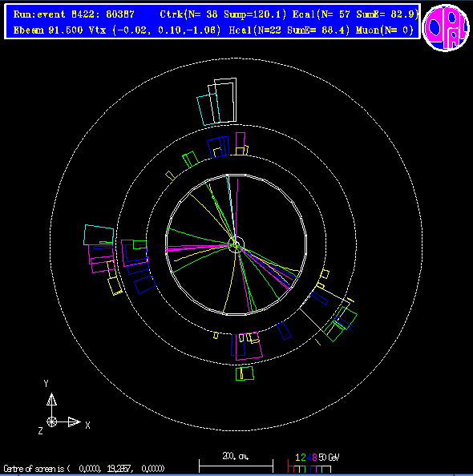
Task: Select the small vertex circle at detector centre
Action: tap(236, 244)
